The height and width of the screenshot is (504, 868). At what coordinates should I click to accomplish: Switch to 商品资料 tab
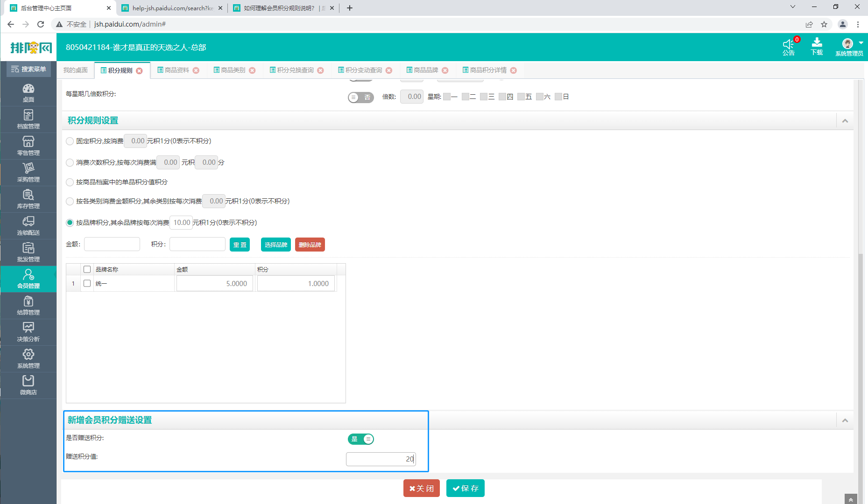tap(173, 70)
